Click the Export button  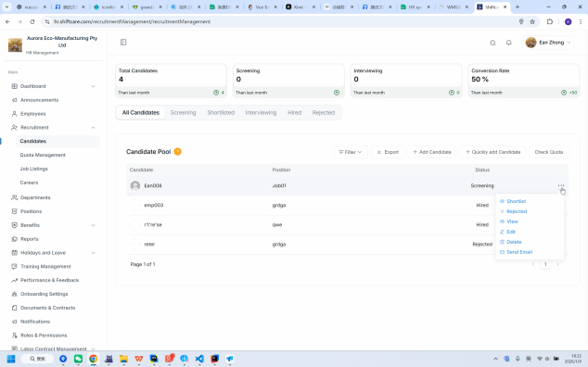coord(388,152)
